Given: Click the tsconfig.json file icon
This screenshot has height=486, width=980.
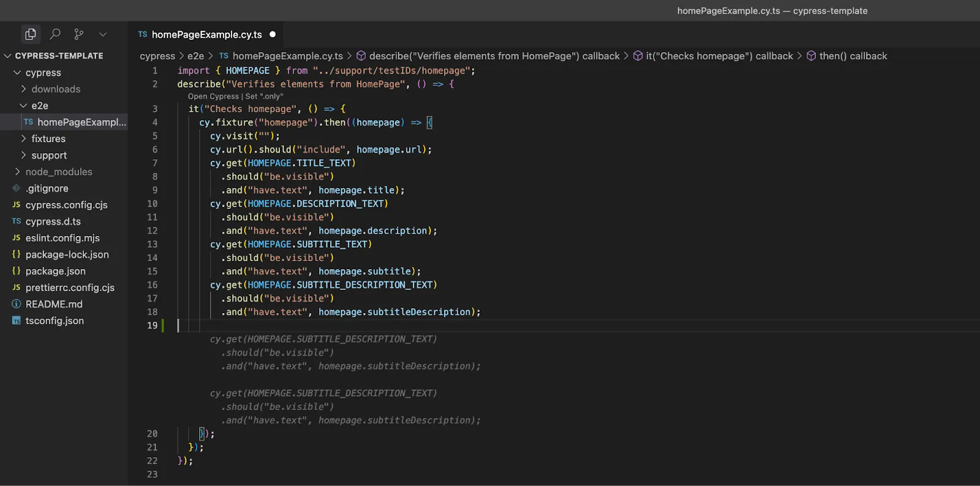Looking at the screenshot, I should [17, 321].
